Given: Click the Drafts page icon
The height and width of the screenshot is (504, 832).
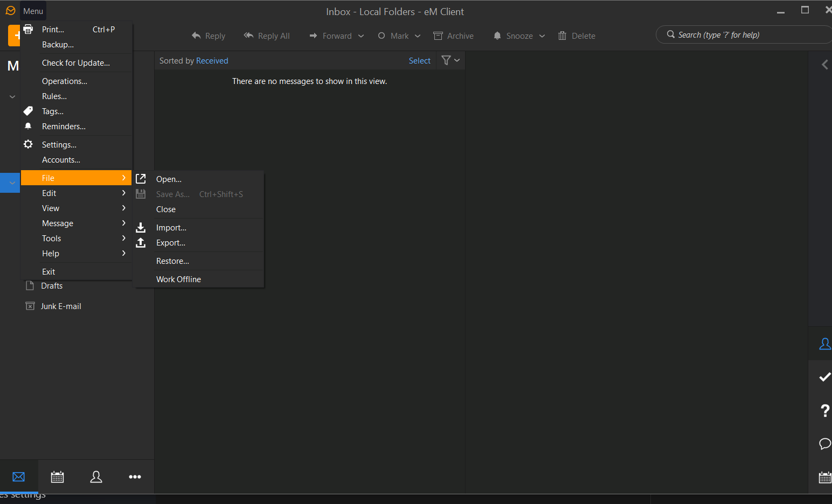Looking at the screenshot, I should coord(30,285).
